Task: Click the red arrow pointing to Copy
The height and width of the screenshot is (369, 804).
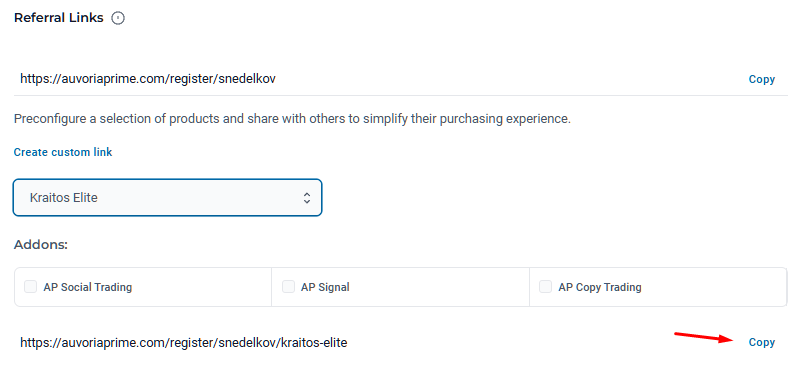Action: [x=704, y=337]
